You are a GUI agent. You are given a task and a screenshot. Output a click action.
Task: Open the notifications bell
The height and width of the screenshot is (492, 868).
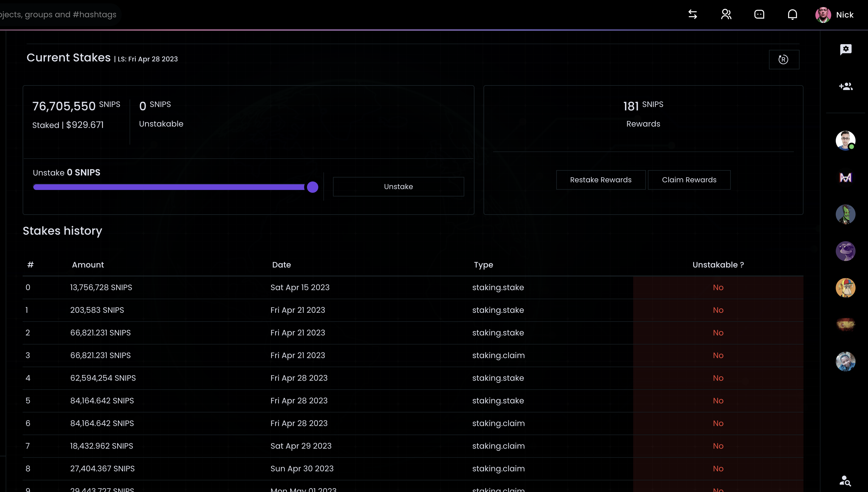click(792, 14)
